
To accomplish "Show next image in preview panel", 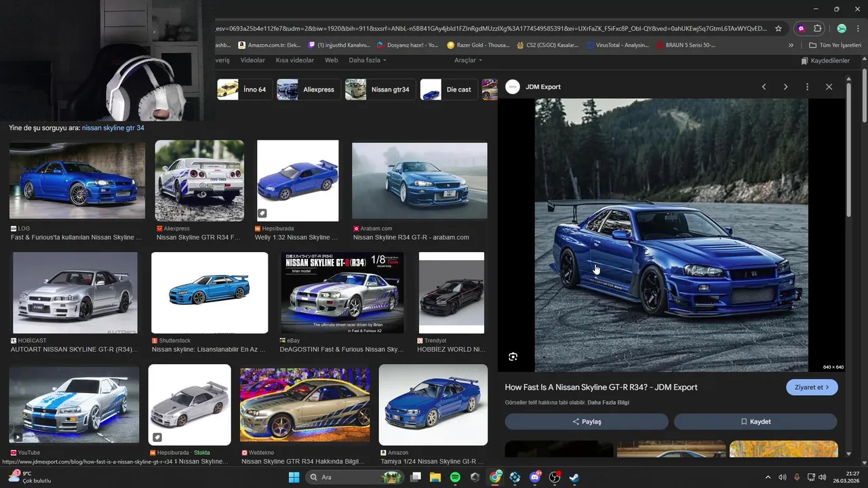I will [x=785, y=87].
